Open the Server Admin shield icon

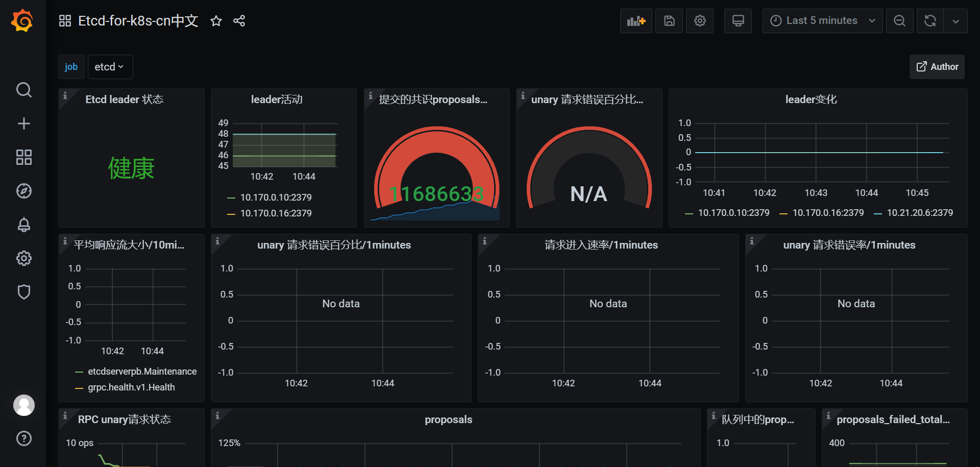[23, 292]
